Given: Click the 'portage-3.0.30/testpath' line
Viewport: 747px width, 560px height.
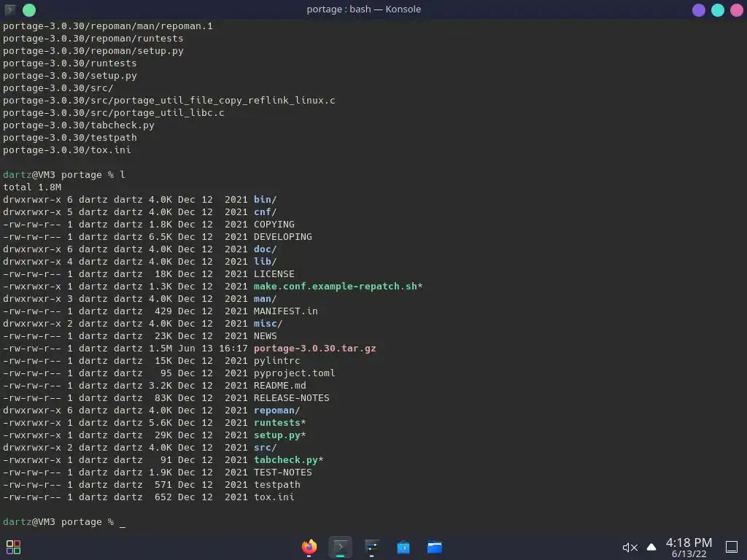Looking at the screenshot, I should tap(69, 138).
